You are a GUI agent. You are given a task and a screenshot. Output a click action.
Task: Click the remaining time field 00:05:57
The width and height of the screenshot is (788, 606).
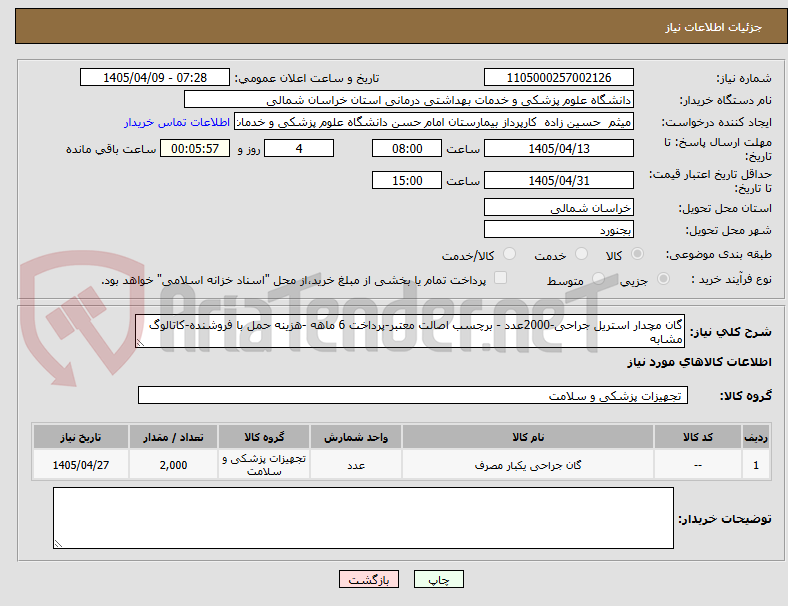[x=195, y=148]
